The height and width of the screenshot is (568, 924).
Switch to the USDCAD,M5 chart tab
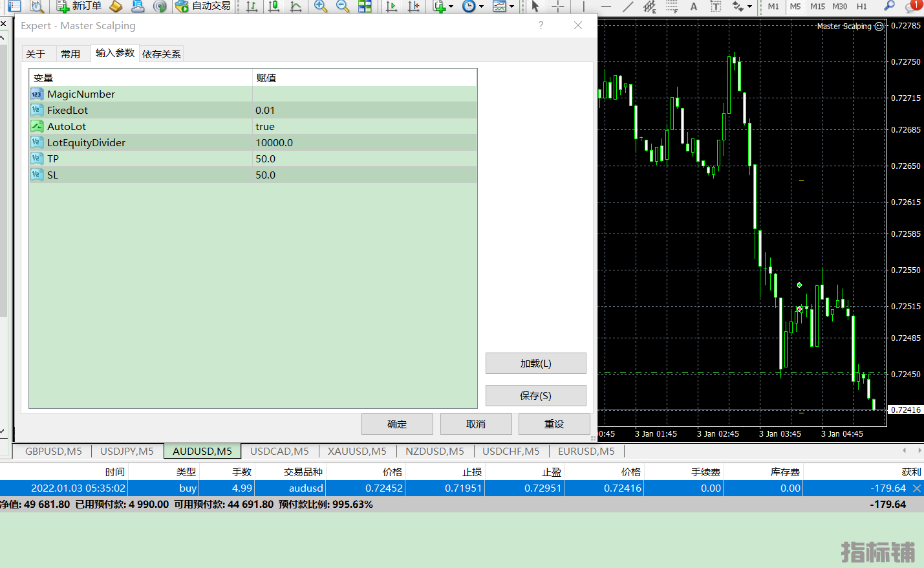[x=279, y=451]
